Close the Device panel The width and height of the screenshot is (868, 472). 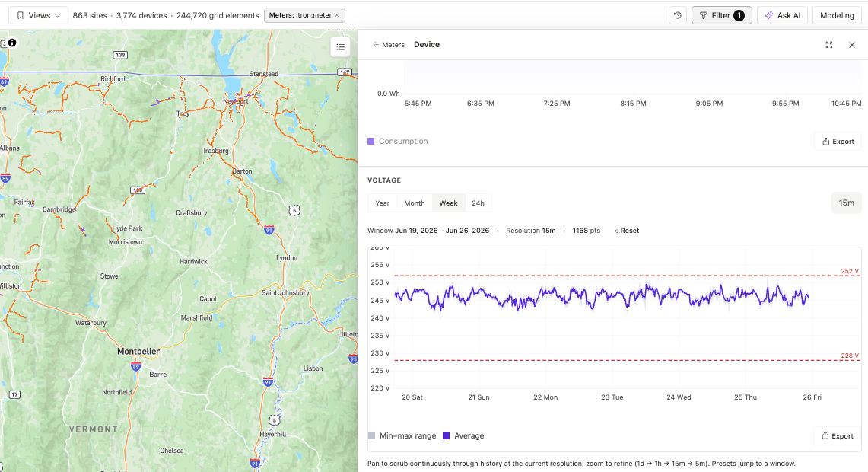click(852, 45)
